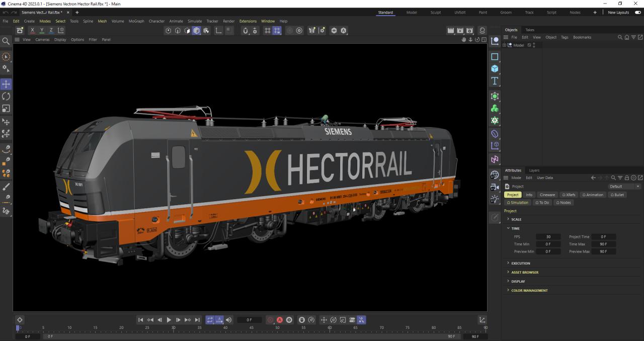Toggle timeline sound playback
Screen dimensions: 644x341
click(229, 320)
